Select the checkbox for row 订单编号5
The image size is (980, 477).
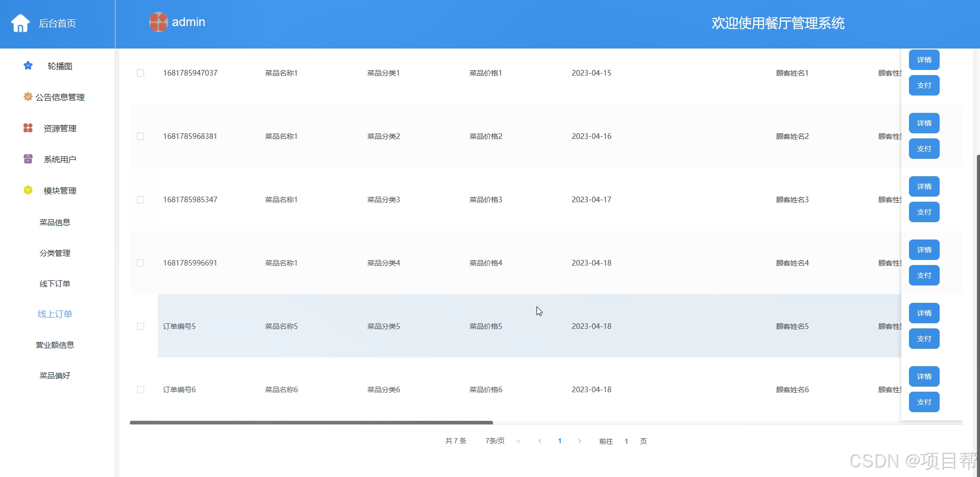[x=141, y=326]
